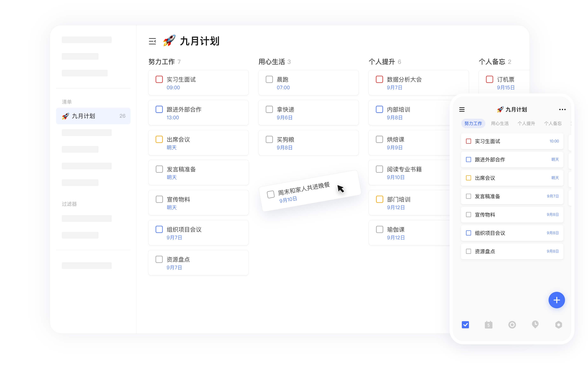Select the 个人提升 tab in mobile view
This screenshot has height=366, width=588.
pos(526,123)
